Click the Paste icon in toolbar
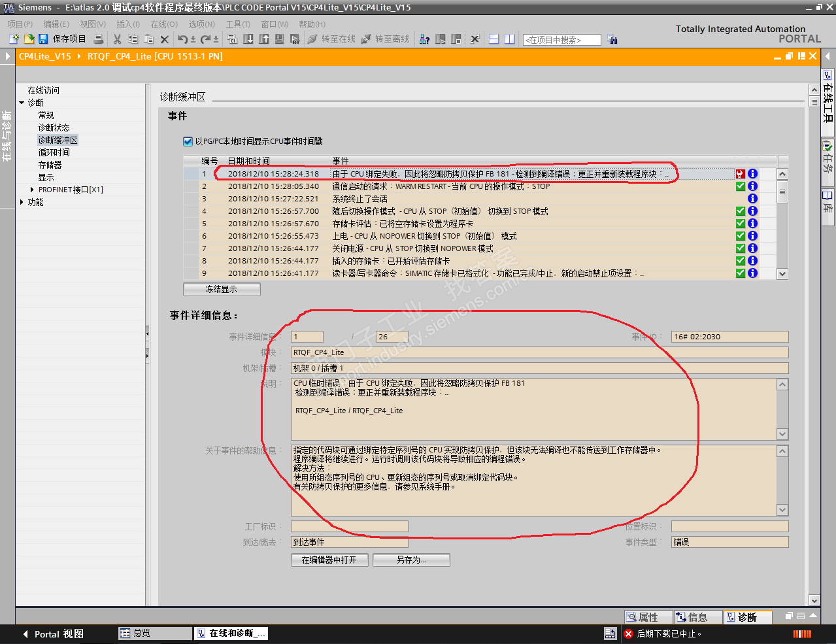This screenshot has height=644, width=836. pyautogui.click(x=148, y=39)
